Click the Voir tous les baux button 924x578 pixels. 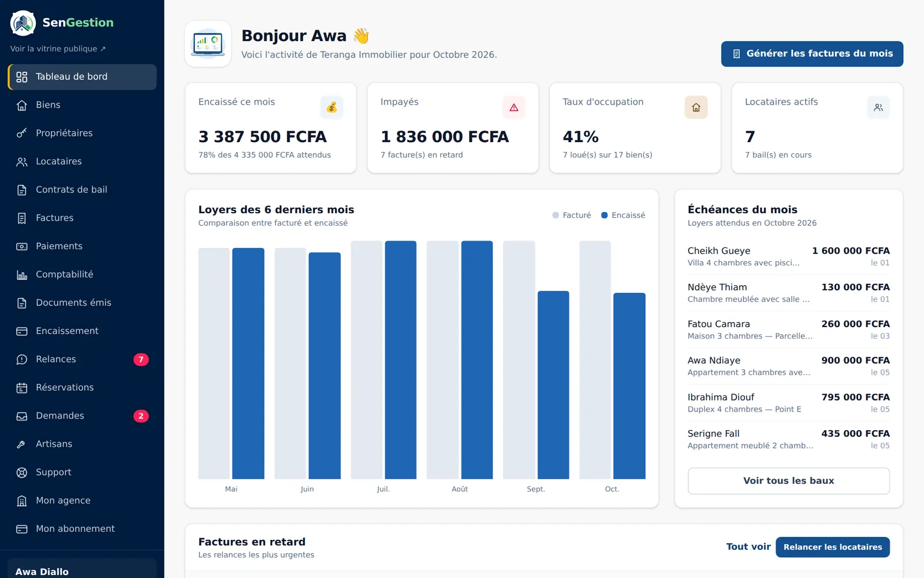tap(789, 481)
